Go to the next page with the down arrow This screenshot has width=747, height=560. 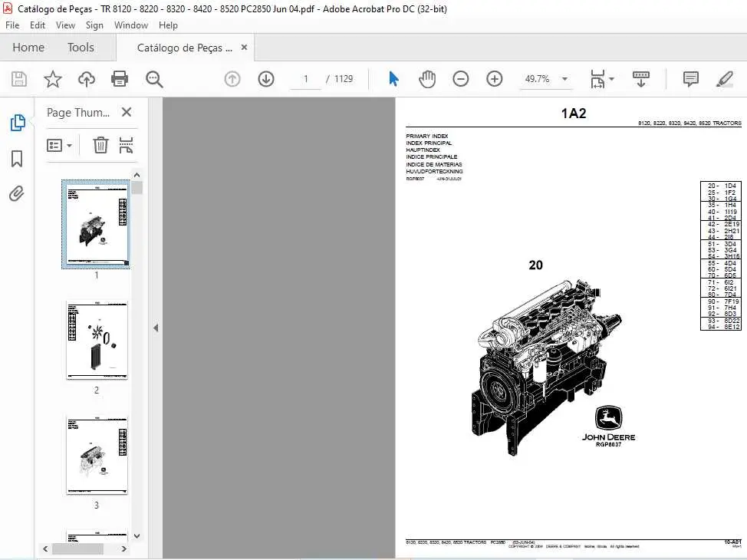pos(266,79)
